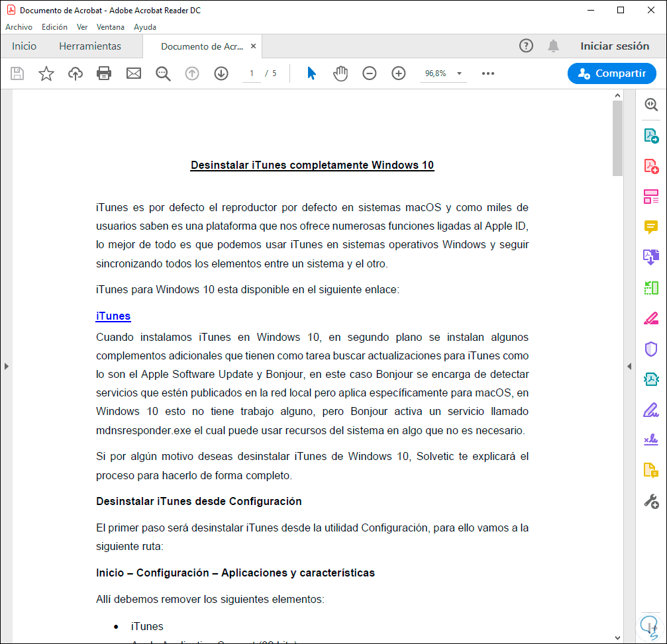Image resolution: width=667 pixels, height=644 pixels.
Task: Open zoom level dropdown arrow
Action: click(459, 73)
